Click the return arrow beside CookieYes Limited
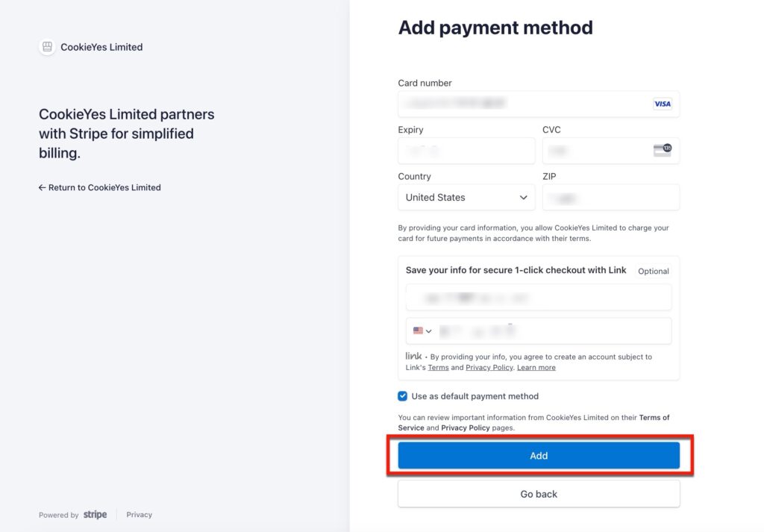 coord(43,187)
